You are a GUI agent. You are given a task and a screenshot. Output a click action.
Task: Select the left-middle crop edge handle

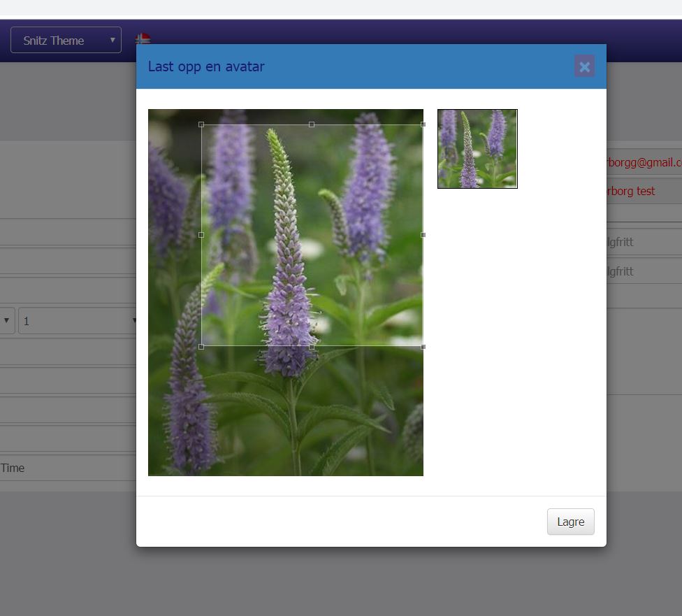point(201,235)
